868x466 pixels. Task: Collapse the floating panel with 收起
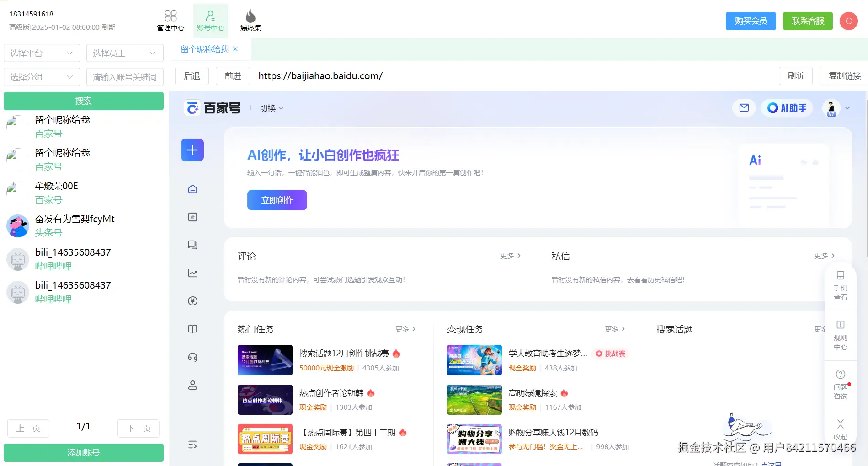point(840,430)
